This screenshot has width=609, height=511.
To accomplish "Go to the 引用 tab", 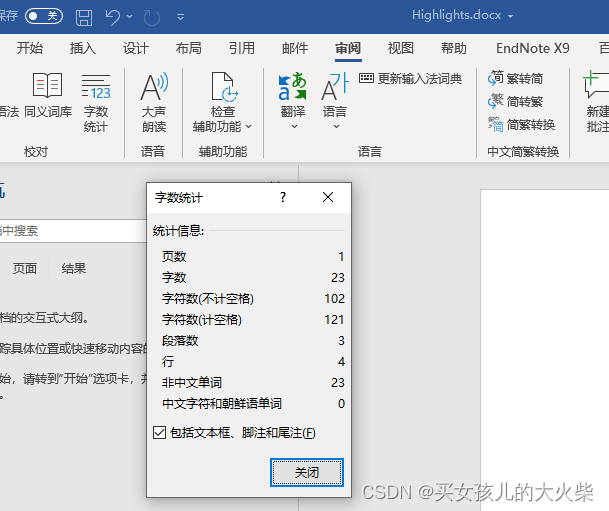I will [x=242, y=48].
